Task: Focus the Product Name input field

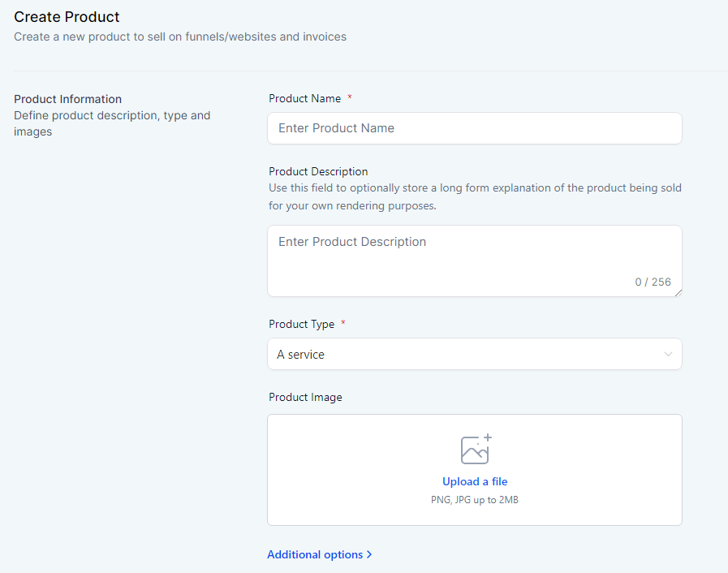Action: point(475,128)
